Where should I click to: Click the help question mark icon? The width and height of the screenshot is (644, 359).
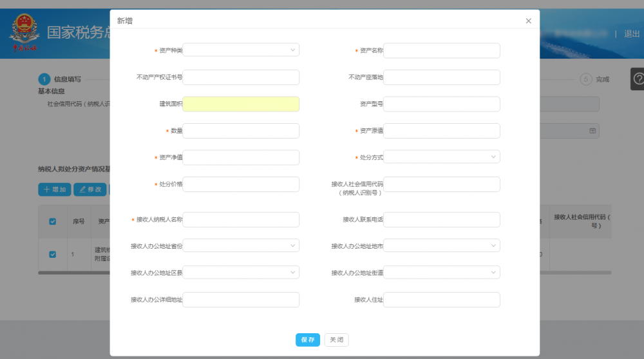pyautogui.click(x=638, y=79)
